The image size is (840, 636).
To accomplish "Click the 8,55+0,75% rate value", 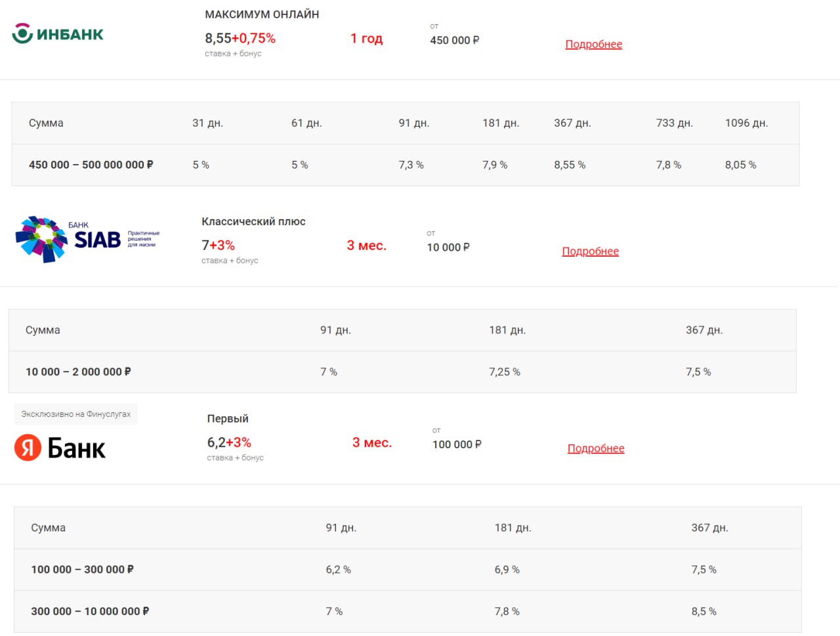I will (x=240, y=38).
